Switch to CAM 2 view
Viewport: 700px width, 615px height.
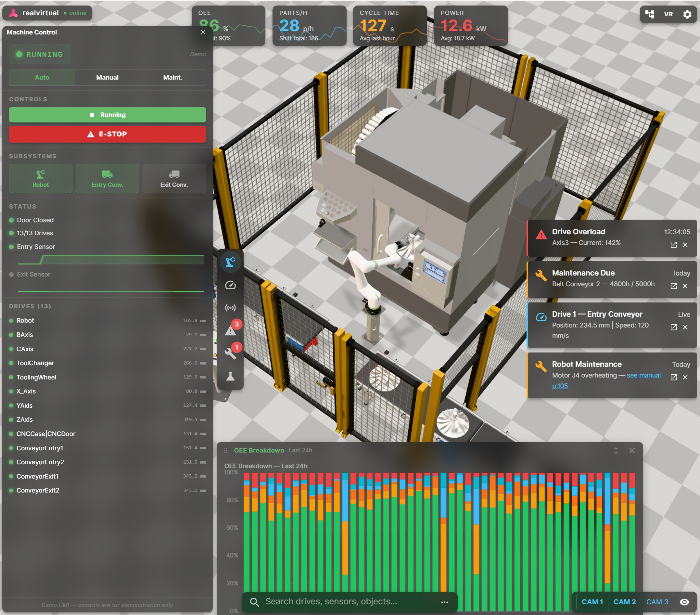(624, 602)
